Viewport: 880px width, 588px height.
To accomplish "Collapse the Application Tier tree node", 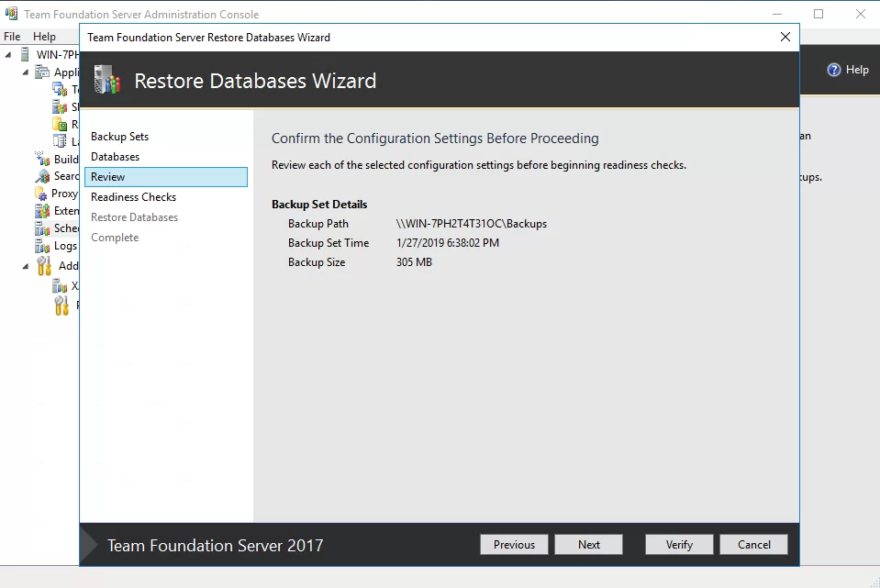I will click(26, 72).
